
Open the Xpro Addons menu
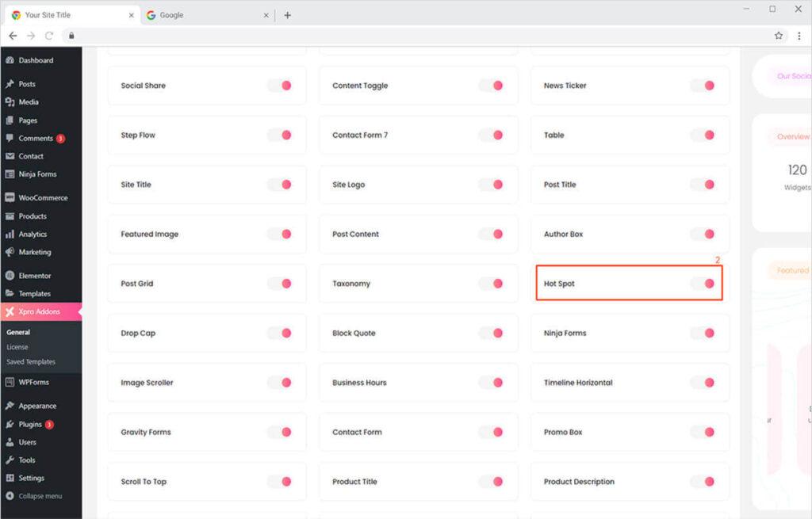click(39, 311)
